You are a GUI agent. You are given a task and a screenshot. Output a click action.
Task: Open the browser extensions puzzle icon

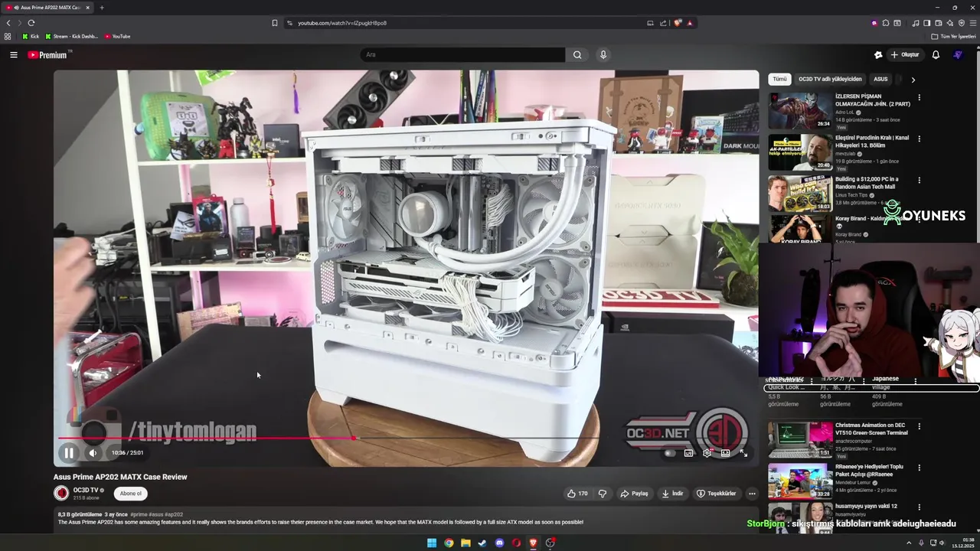(886, 23)
